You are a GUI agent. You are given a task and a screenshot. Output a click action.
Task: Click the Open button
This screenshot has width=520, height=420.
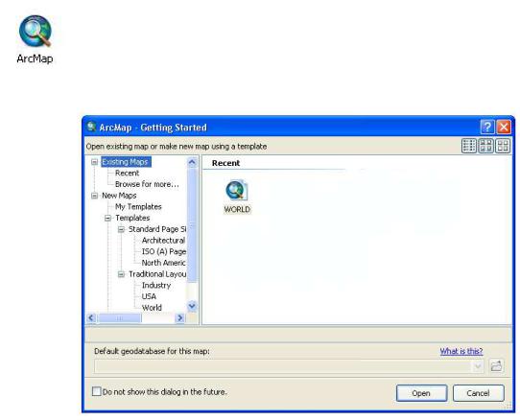pos(421,393)
